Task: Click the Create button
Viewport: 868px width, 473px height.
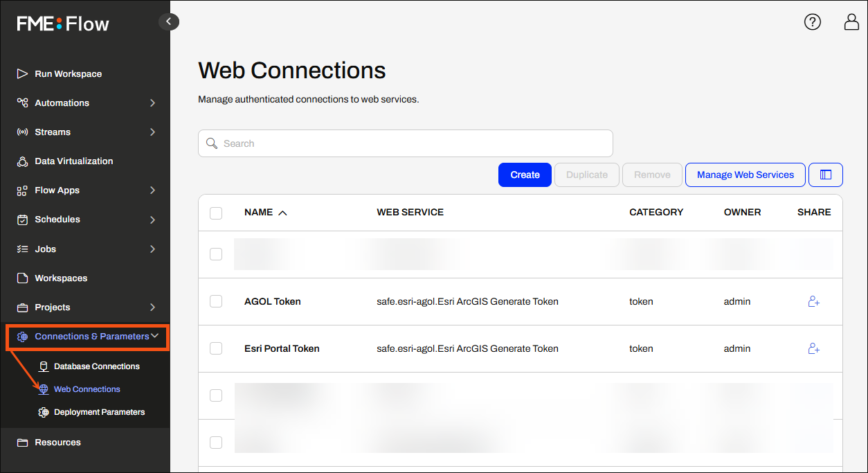Action: click(525, 175)
